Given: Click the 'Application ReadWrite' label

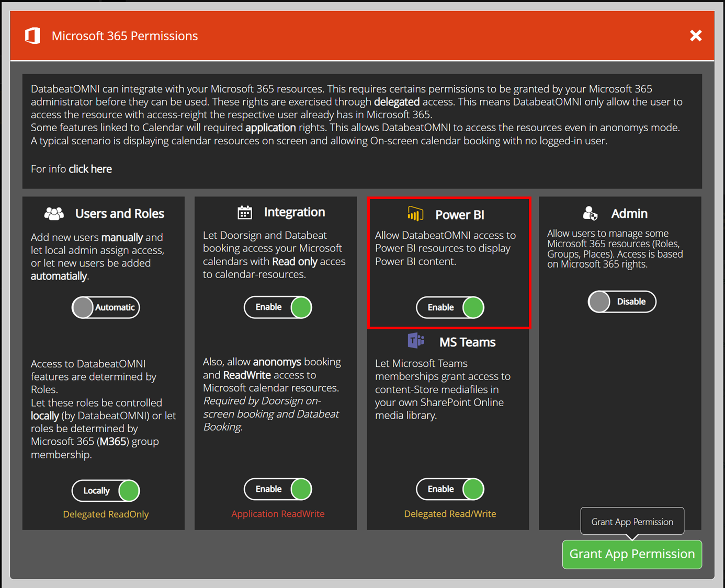Looking at the screenshot, I should point(278,514).
